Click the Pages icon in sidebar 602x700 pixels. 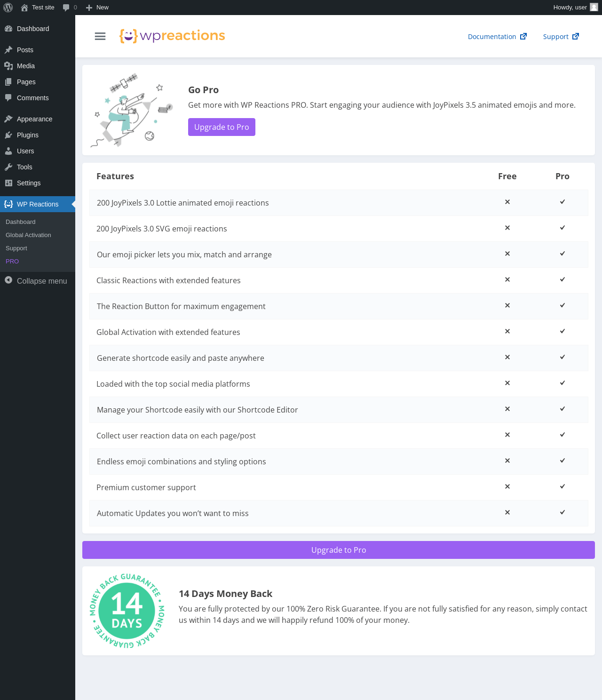click(x=8, y=82)
